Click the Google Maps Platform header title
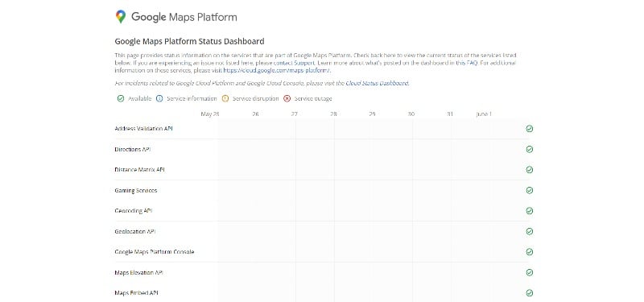This screenshot has width=644, height=302. (184, 17)
